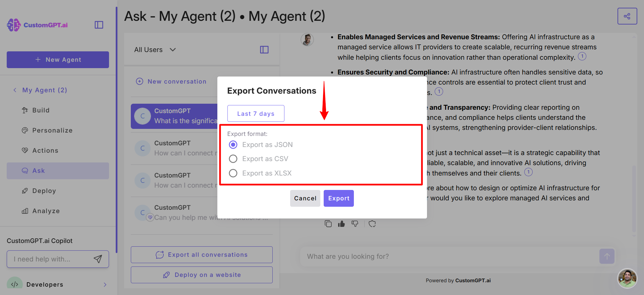Image resolution: width=644 pixels, height=295 pixels.
Task: Click the left sidebar scrollbar
Action: 116,129
